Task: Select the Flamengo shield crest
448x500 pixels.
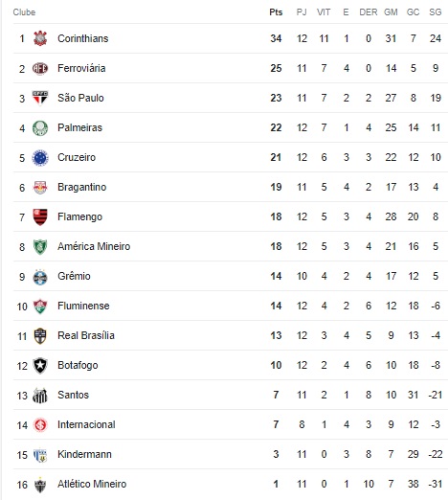Action: click(40, 217)
